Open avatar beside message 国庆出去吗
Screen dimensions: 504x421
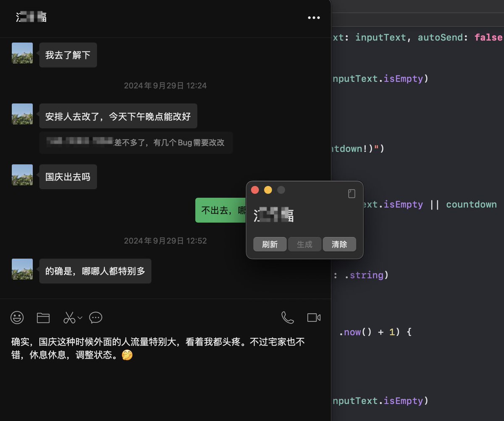[22, 175]
